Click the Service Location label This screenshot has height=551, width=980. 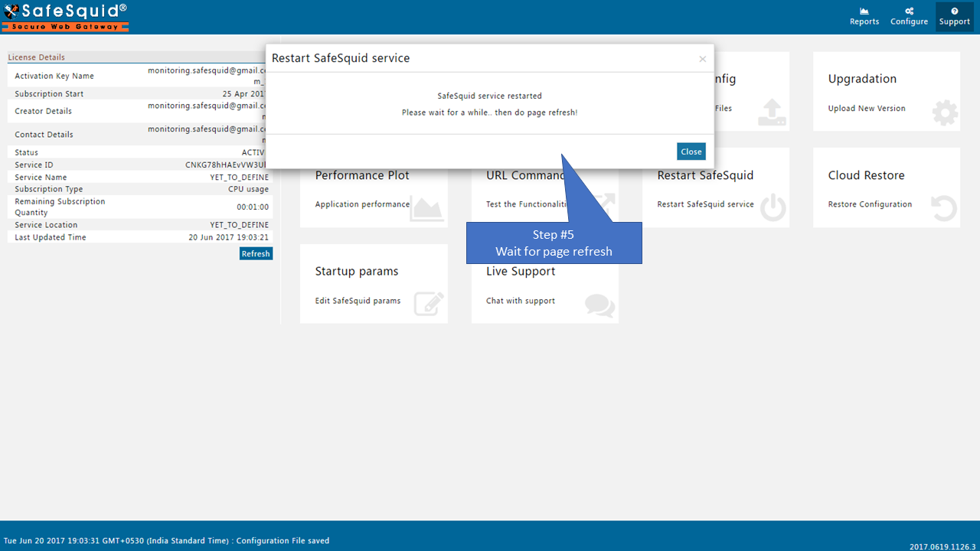point(46,225)
